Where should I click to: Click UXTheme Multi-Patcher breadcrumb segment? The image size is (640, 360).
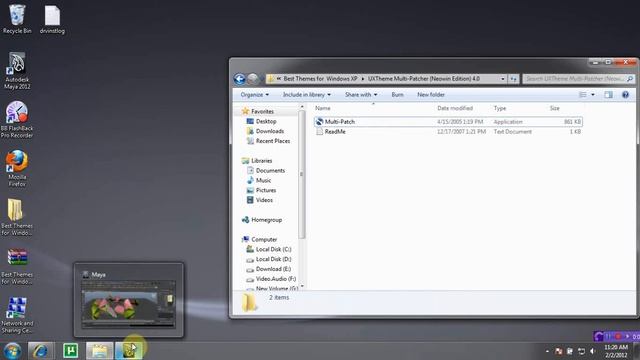coord(424,79)
